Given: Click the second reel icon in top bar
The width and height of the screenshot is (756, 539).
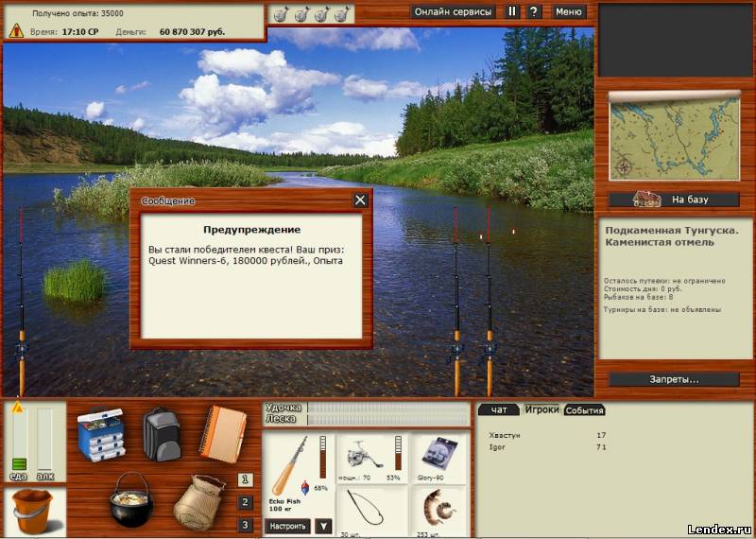Looking at the screenshot, I should coord(301,15).
